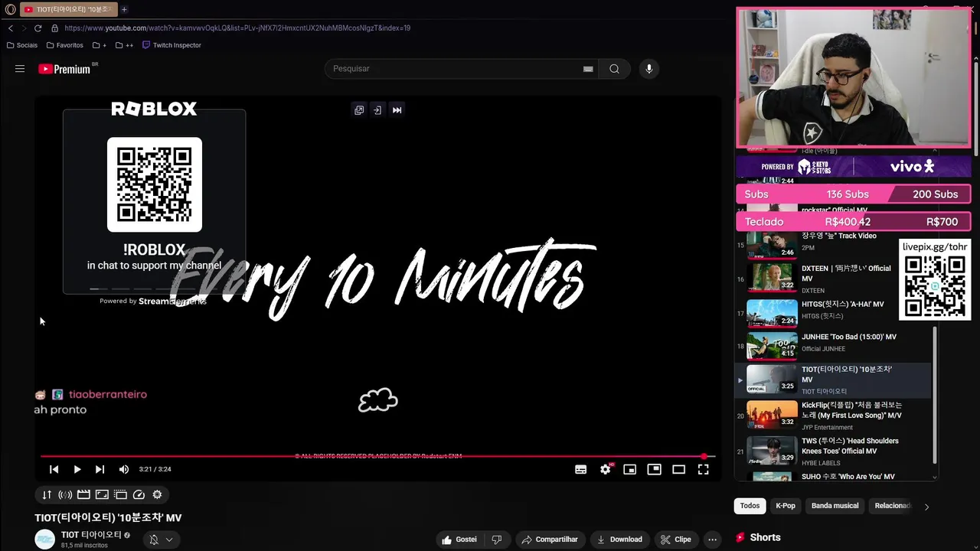The image size is (980, 551).
Task: Enable picture-in-picture mode
Action: pos(629,469)
